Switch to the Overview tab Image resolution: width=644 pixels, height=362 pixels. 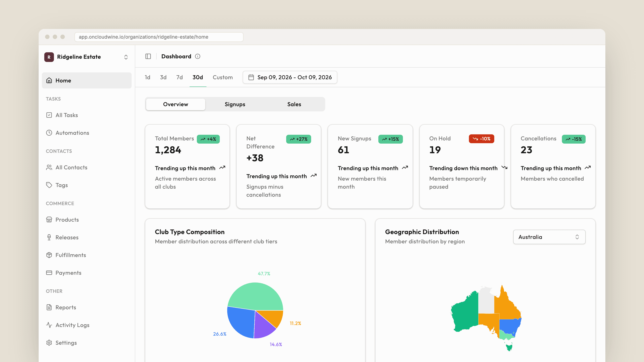click(x=175, y=104)
